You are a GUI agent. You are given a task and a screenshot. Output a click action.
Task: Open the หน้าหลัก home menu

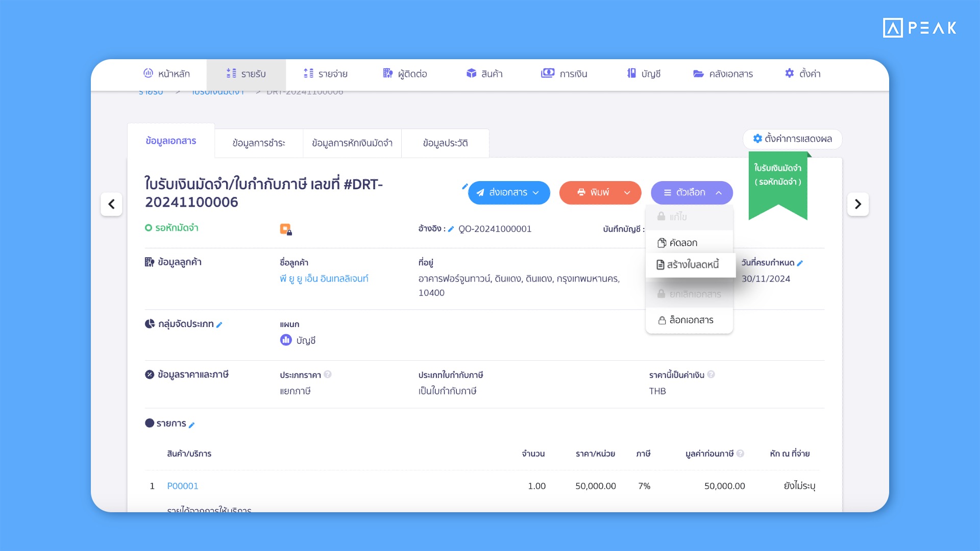pyautogui.click(x=166, y=73)
